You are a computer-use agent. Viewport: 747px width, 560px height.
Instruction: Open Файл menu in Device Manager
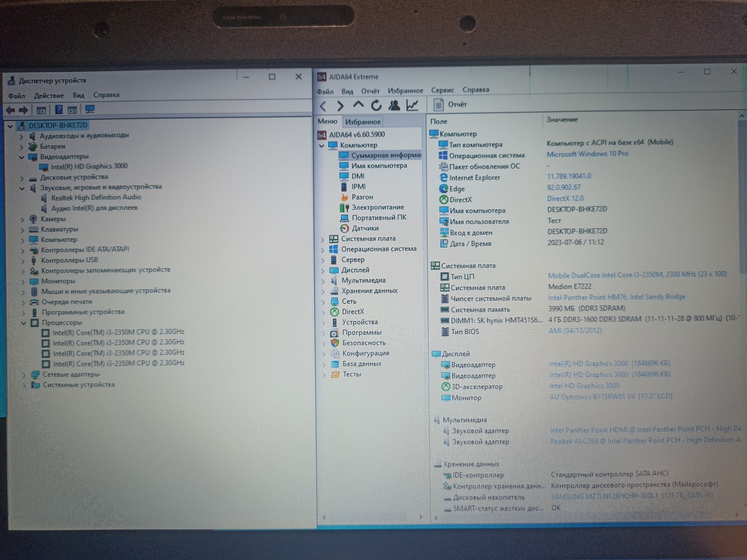pos(16,96)
